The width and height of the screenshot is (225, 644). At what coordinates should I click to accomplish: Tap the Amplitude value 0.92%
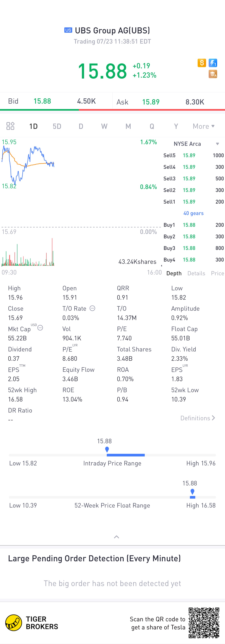point(180,318)
